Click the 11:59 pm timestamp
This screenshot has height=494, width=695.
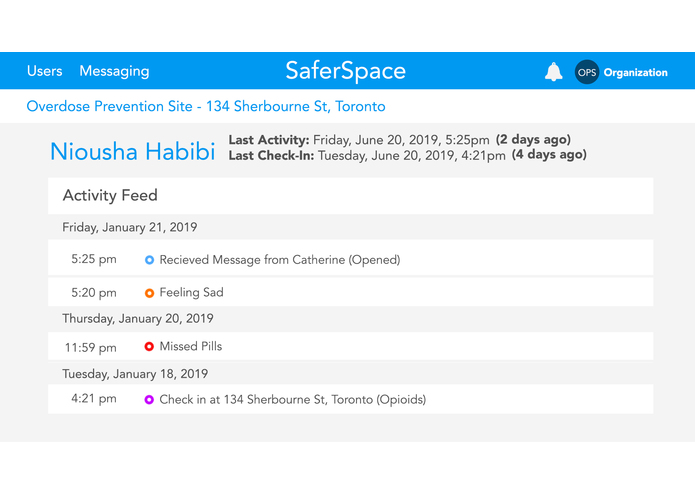91,347
